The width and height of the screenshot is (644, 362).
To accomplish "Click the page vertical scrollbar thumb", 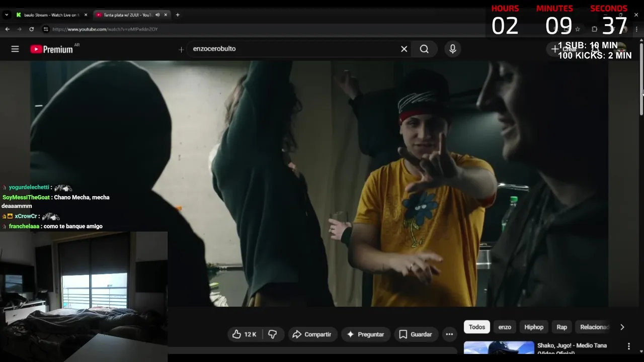I will pyautogui.click(x=641, y=79).
